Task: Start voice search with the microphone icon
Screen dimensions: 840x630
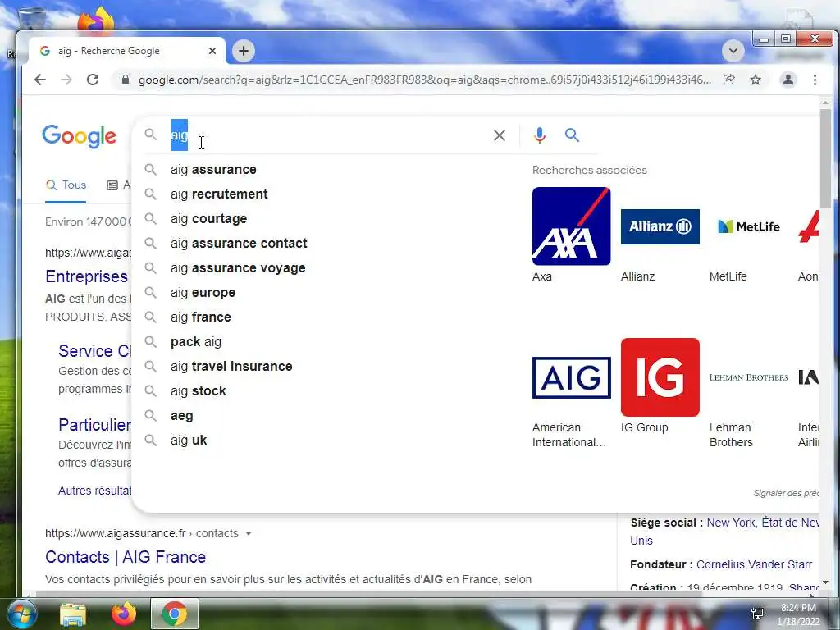Action: coord(540,135)
